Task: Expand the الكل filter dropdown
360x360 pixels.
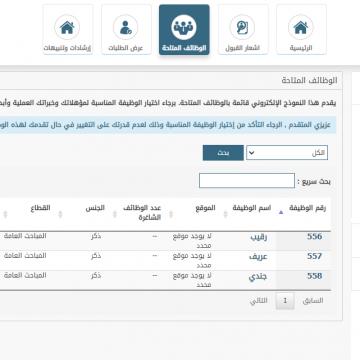Action: 287,153
